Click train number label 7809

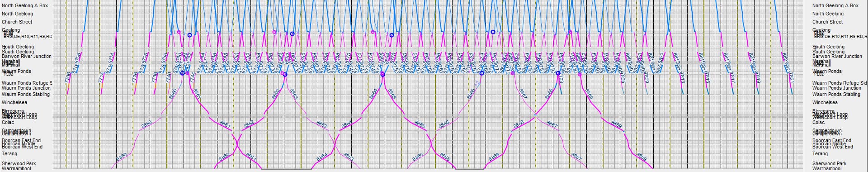[x=646, y=77]
